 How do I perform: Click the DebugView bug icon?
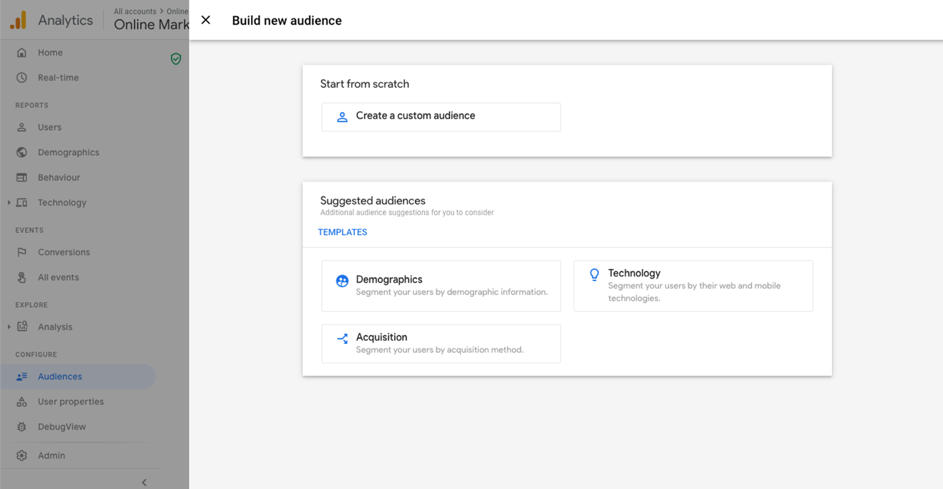click(22, 427)
